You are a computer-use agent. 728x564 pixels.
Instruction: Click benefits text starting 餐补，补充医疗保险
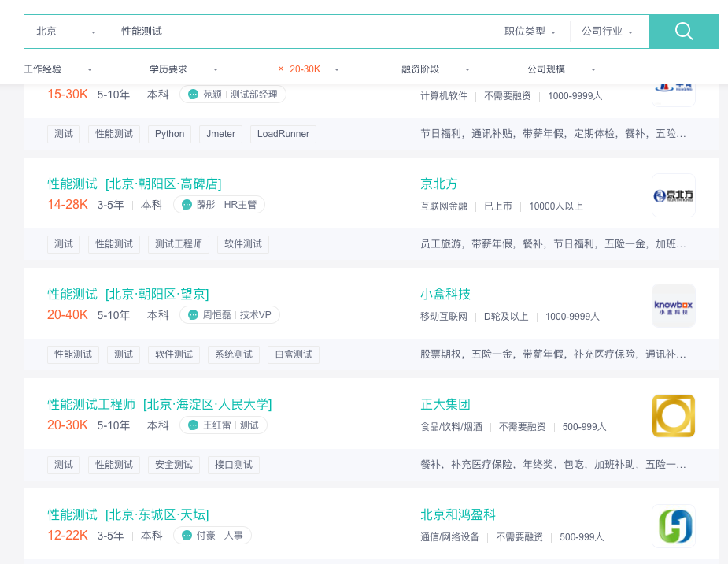pos(553,464)
